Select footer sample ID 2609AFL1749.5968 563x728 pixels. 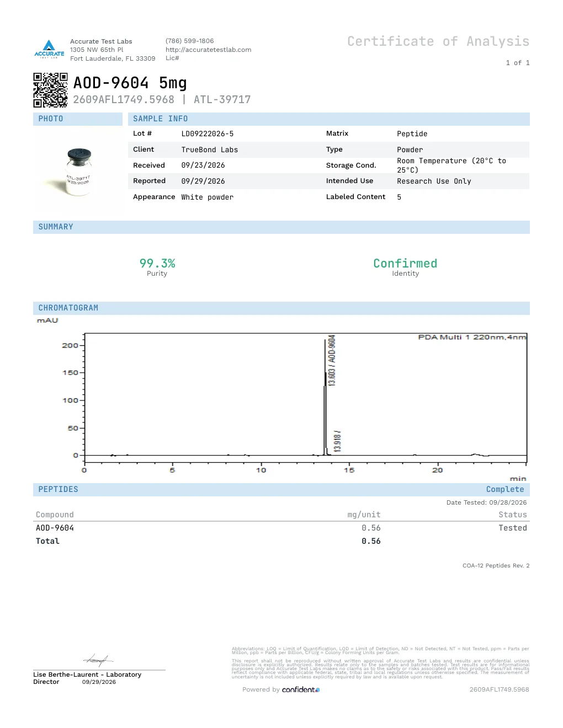pyautogui.click(x=499, y=690)
